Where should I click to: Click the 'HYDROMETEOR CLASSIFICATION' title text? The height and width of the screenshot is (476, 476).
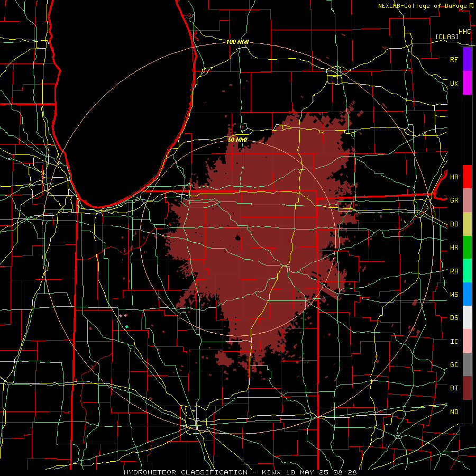[186, 472]
